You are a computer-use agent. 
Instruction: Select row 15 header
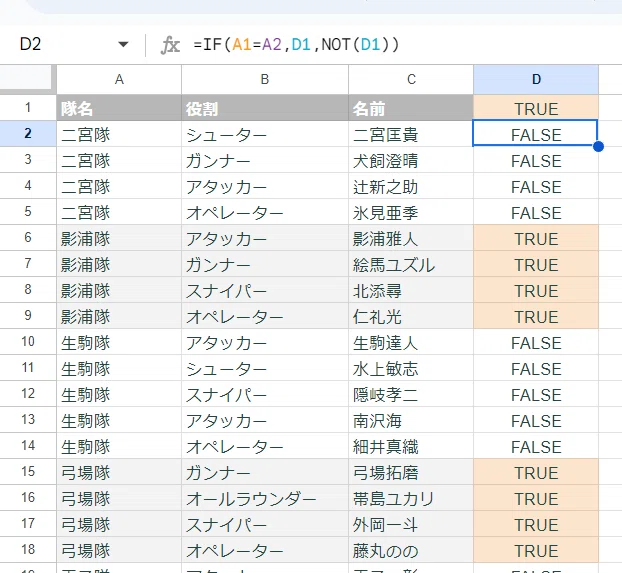coord(28,471)
